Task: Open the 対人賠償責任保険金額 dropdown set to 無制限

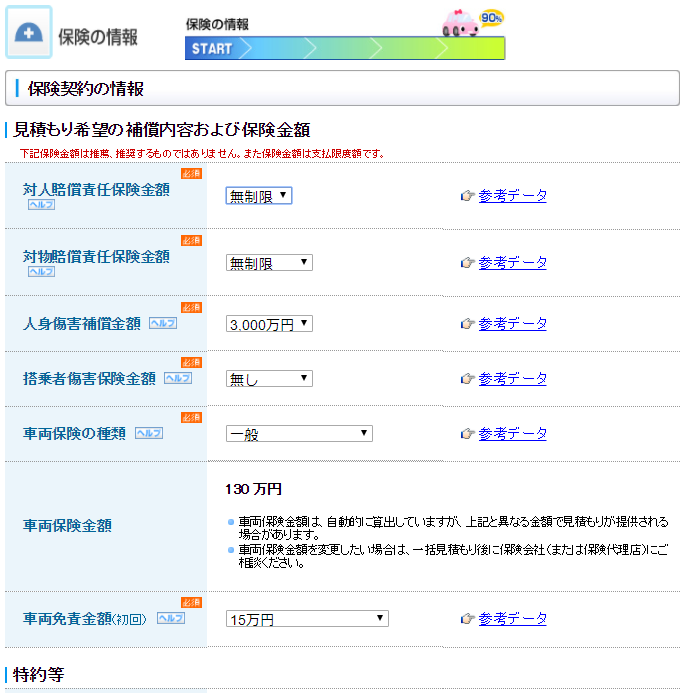Action: pyautogui.click(x=259, y=196)
